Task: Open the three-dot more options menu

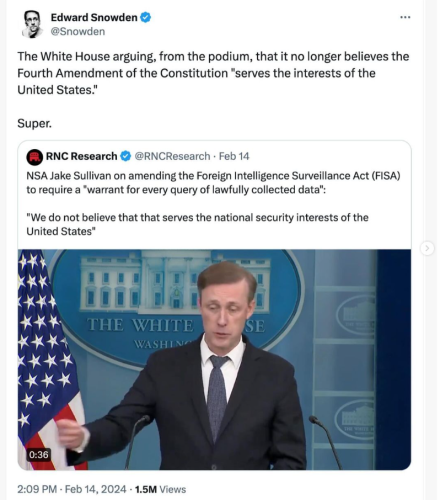Action: click(x=405, y=17)
